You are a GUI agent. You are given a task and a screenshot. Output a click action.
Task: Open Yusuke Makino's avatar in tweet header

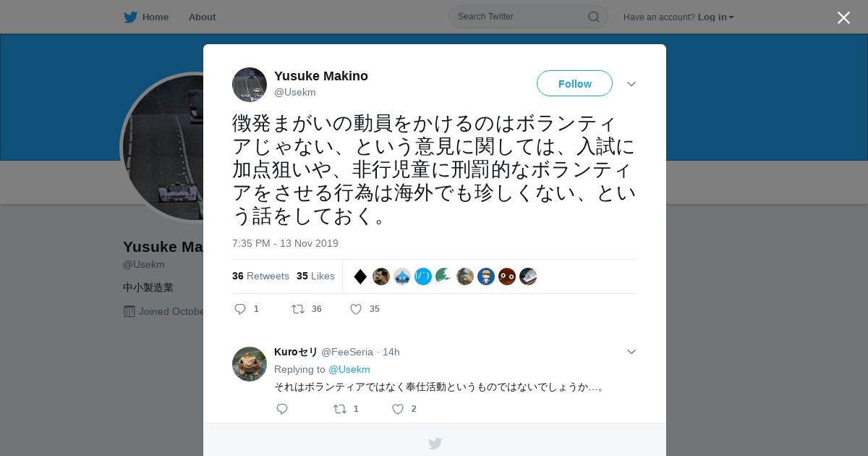click(250, 85)
